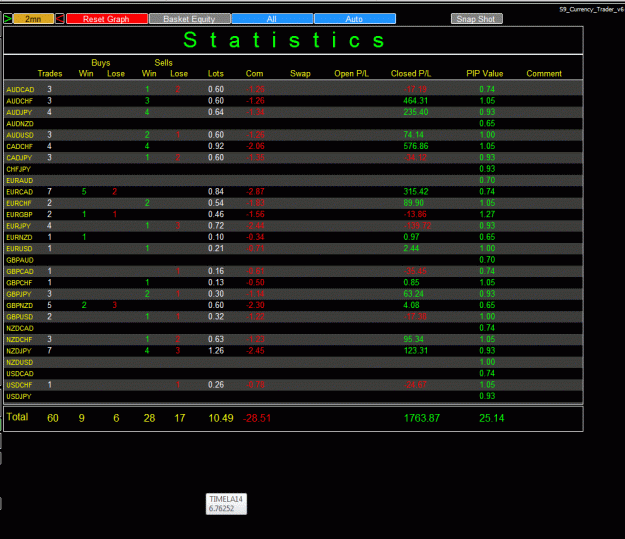Select the AUDCAD row label
625x539 pixels.
point(20,90)
